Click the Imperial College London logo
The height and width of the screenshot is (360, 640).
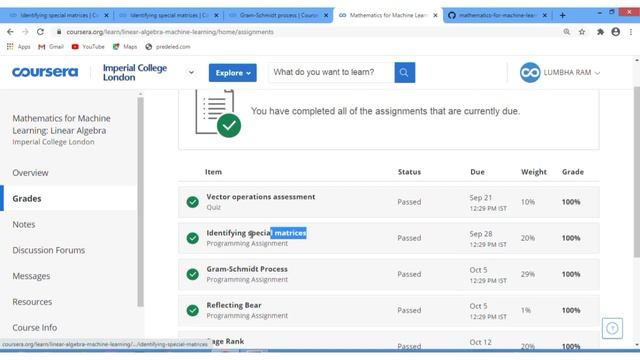(x=135, y=72)
